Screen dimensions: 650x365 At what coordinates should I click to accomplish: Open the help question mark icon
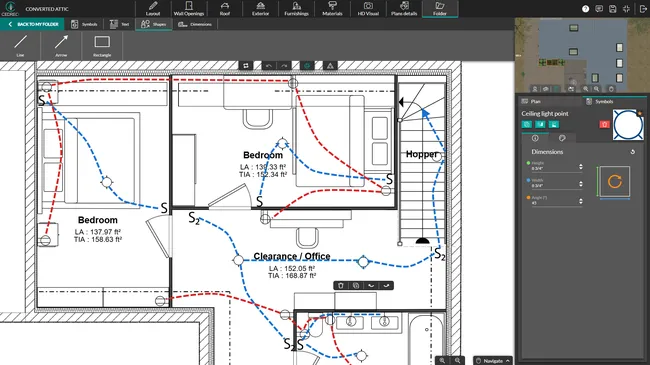(x=585, y=9)
